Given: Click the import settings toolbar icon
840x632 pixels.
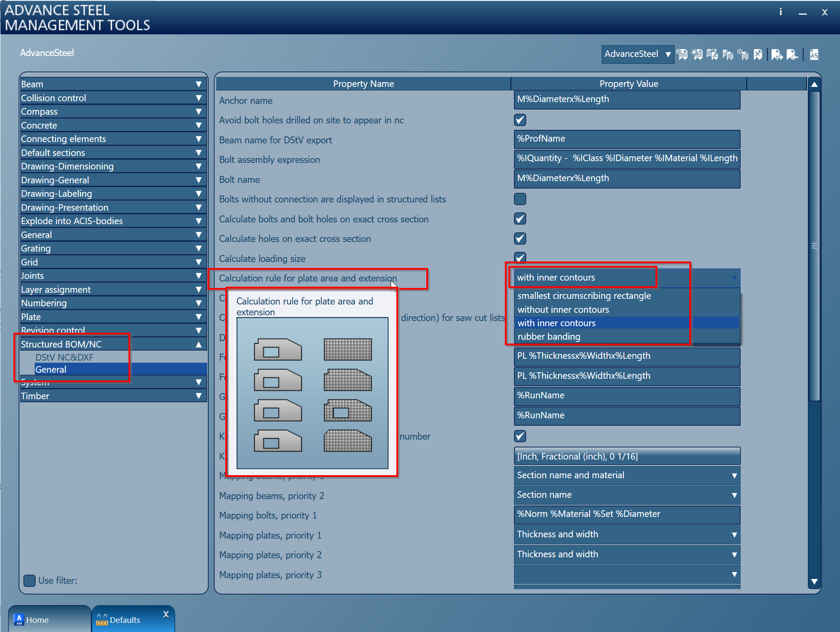Looking at the screenshot, I should coord(792,54).
